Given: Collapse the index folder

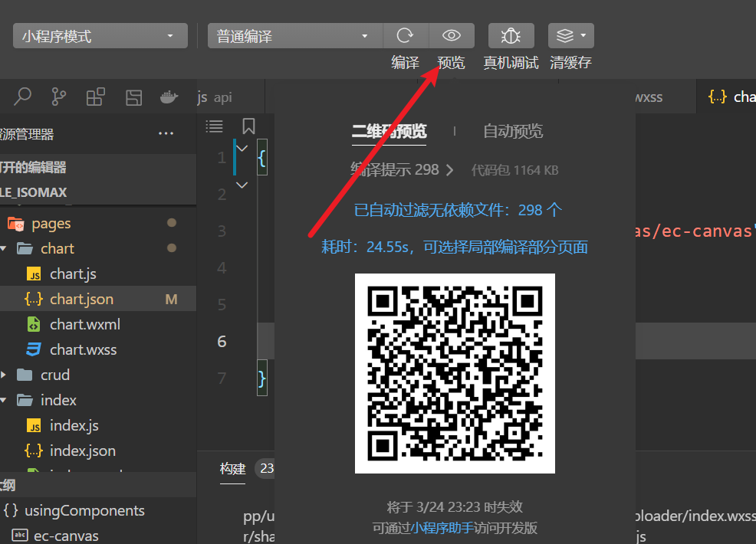Looking at the screenshot, I should click(x=4, y=400).
